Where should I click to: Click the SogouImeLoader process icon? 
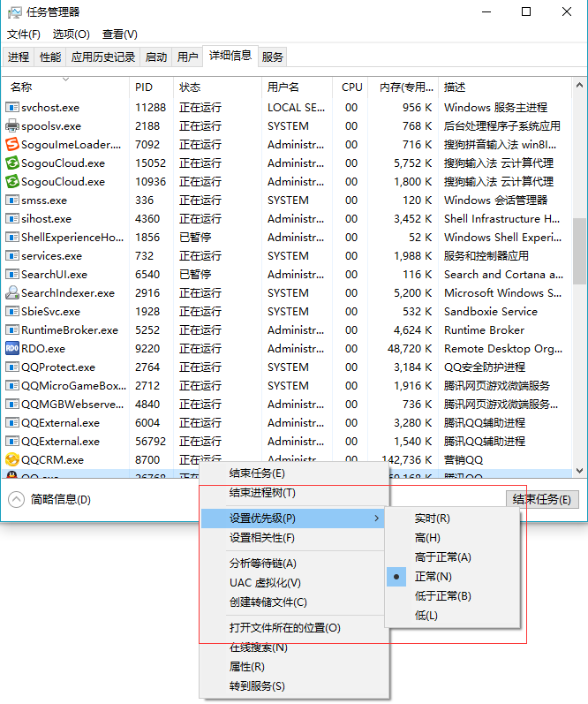(x=12, y=144)
